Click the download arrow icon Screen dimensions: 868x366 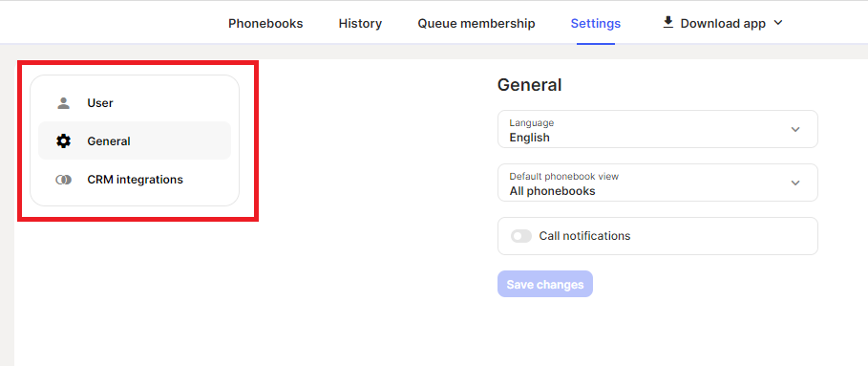668,23
